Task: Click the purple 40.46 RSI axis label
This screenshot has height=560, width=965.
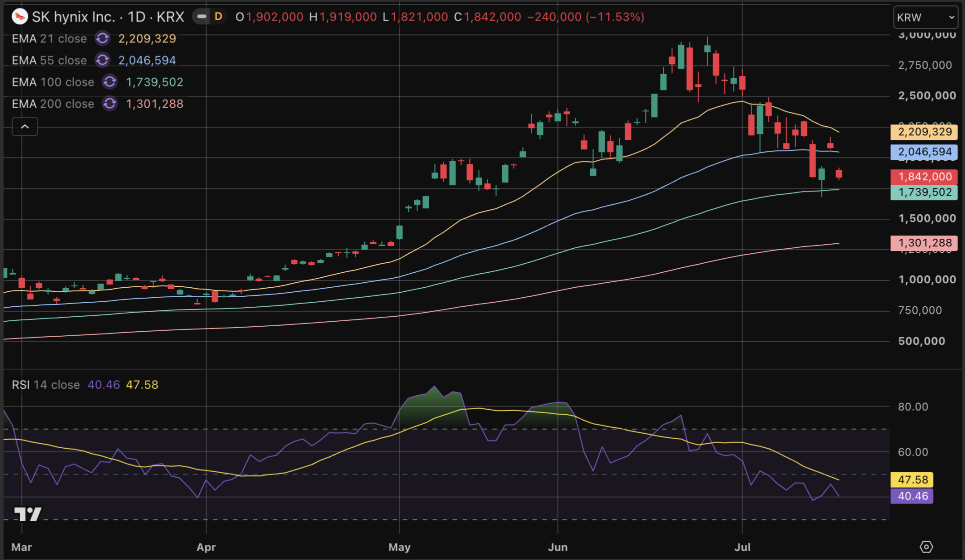Action: pos(912,496)
